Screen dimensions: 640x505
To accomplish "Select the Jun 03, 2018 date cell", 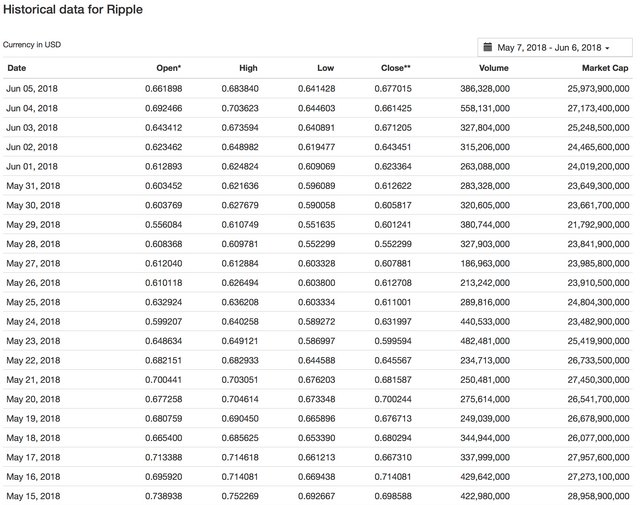I will click(32, 127).
